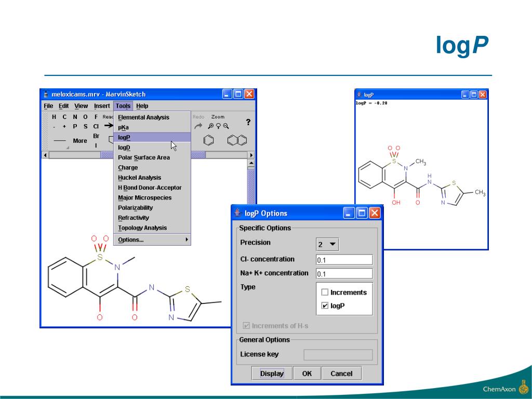Image resolution: width=532 pixels, height=399 pixels.
Task: Click the zoom in magnifier
Action: point(211,126)
